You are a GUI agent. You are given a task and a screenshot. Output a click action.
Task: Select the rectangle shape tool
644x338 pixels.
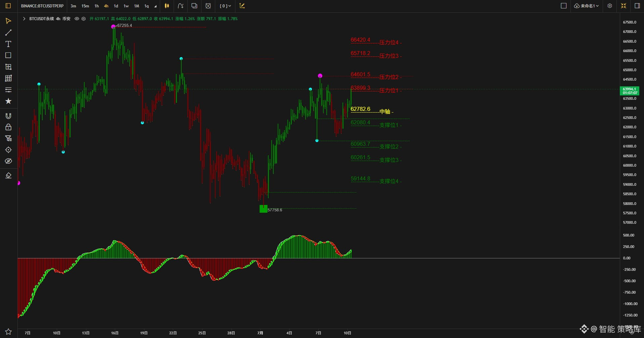click(8, 55)
